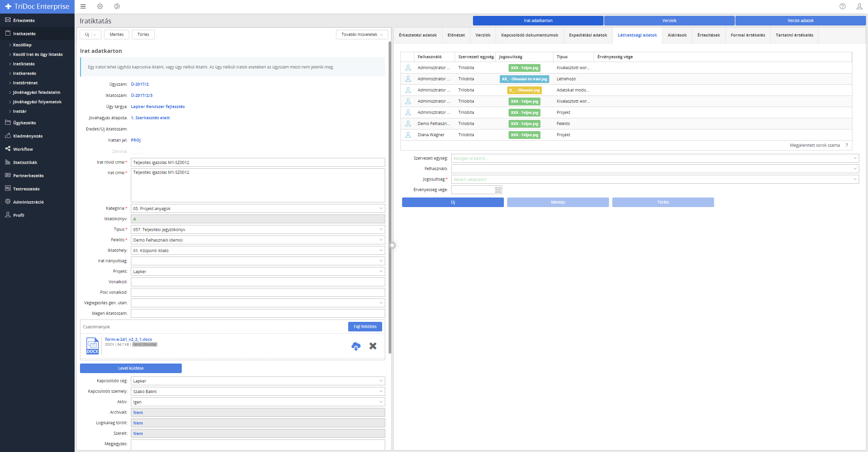Open the settings gear icon in top bar
This screenshot has width=868, height=452.
(x=100, y=6)
